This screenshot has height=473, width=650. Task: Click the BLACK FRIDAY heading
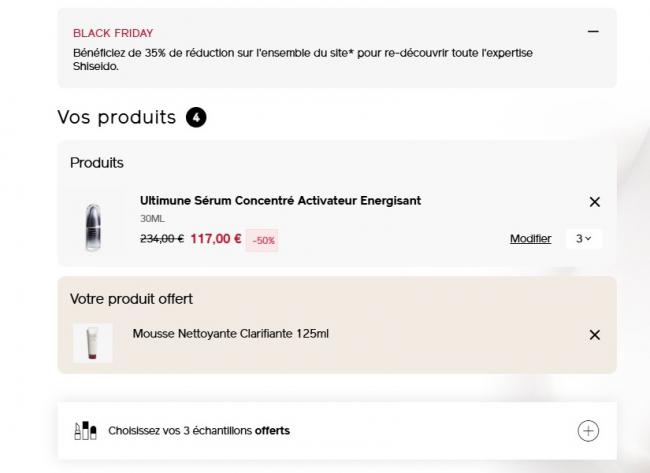click(113, 33)
